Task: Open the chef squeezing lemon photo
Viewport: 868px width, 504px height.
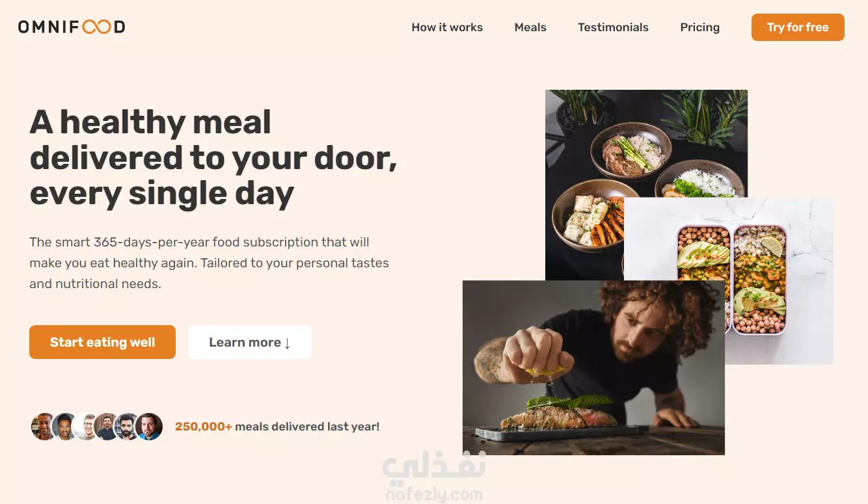Action: click(x=593, y=367)
